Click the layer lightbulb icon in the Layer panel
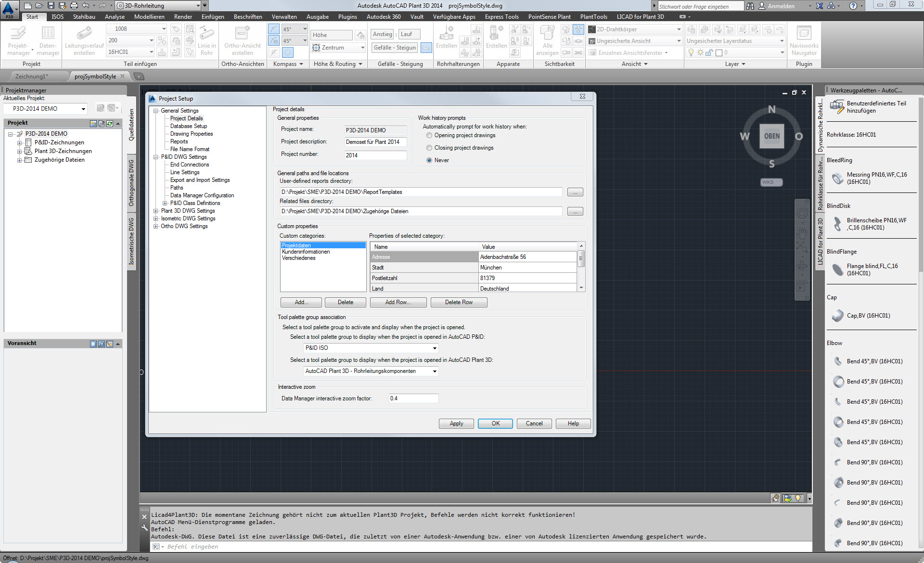Screen dimensions: 924x563 (691, 52)
